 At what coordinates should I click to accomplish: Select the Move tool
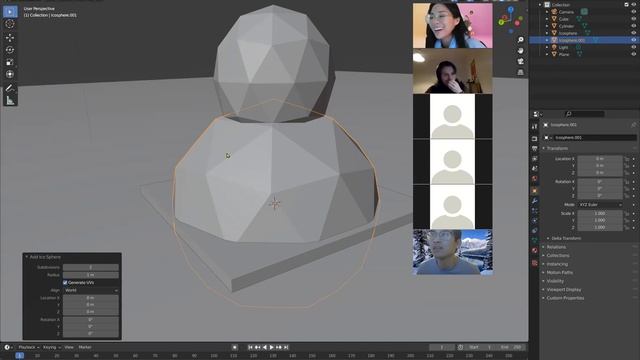(10, 38)
